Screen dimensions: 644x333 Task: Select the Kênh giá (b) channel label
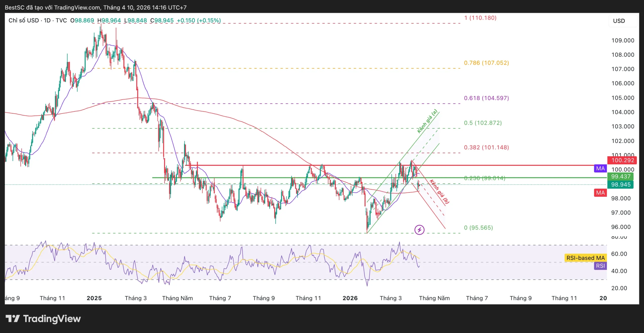439,192
